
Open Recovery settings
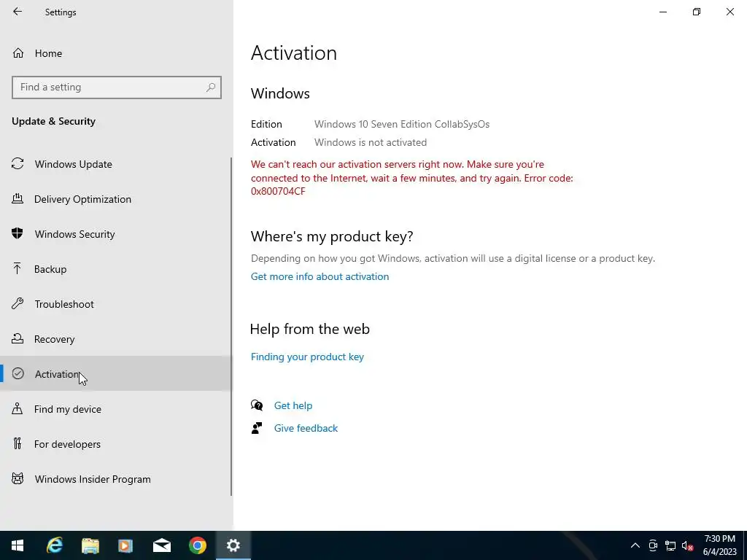coord(116,339)
